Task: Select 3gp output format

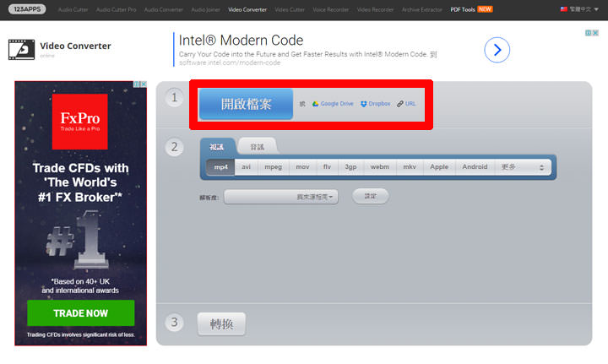Action: point(351,167)
